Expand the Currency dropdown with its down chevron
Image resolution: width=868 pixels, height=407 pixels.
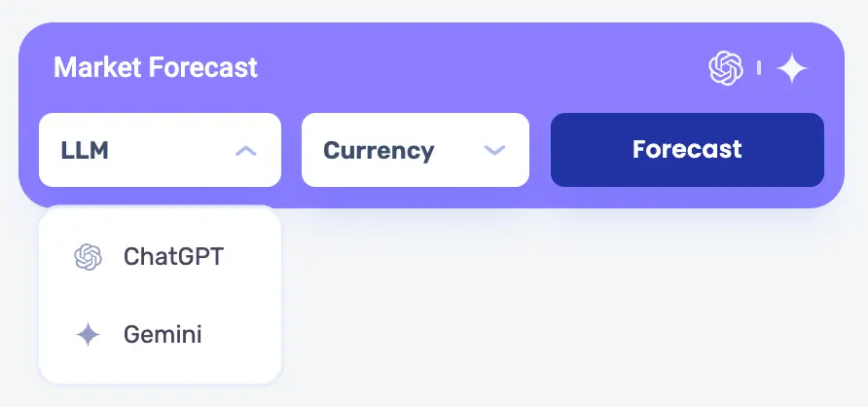(x=495, y=151)
